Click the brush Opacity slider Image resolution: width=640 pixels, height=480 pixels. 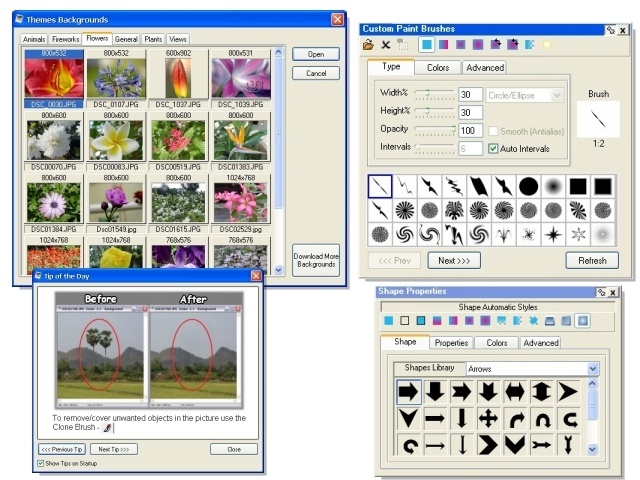pyautogui.click(x=435, y=130)
